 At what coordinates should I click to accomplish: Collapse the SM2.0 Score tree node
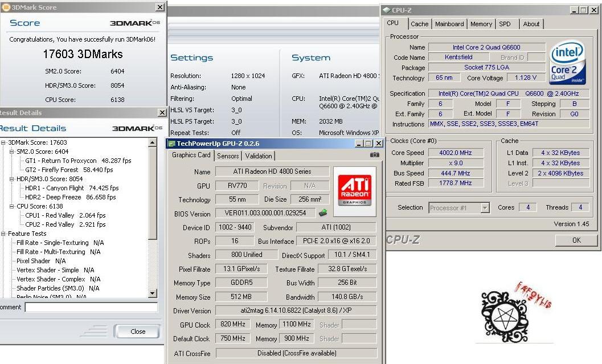[11, 152]
